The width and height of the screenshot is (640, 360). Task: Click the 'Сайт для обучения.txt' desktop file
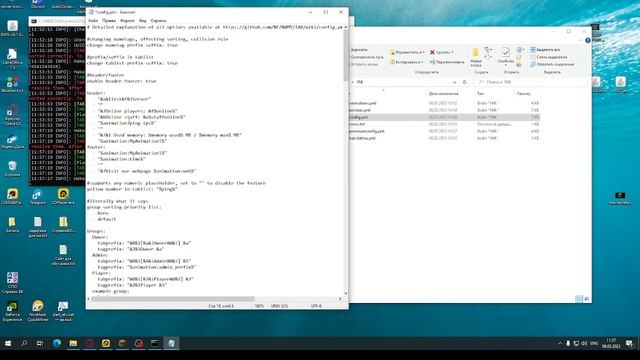63,255
